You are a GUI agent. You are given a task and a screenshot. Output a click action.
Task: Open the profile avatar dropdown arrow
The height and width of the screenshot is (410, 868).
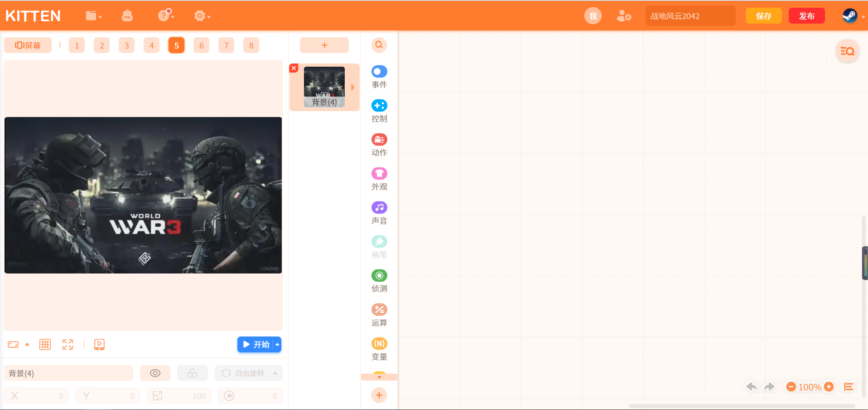(863, 17)
